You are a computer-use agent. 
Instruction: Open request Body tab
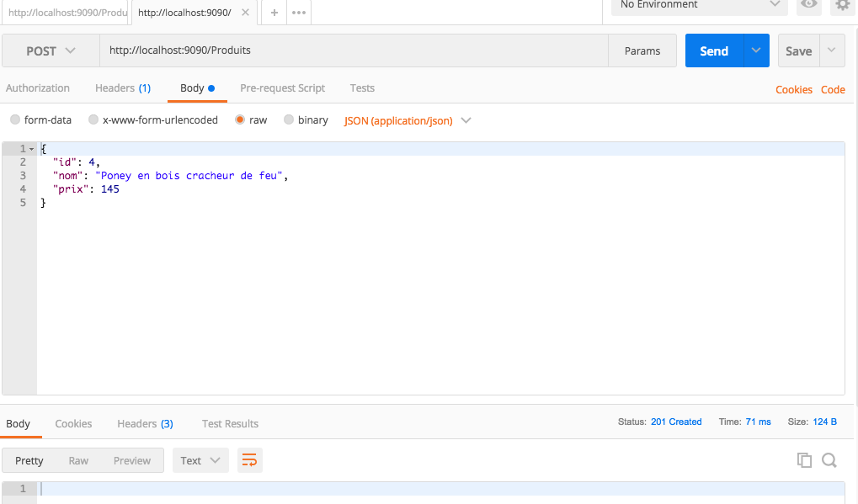point(197,88)
